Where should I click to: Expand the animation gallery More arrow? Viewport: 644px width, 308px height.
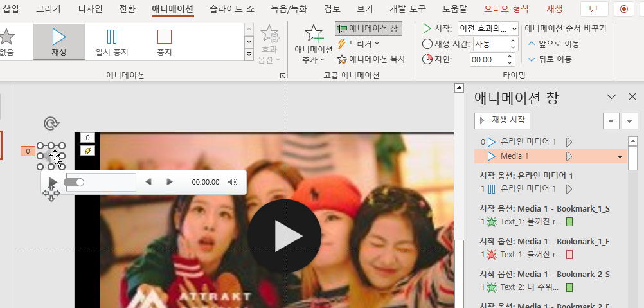click(x=249, y=54)
